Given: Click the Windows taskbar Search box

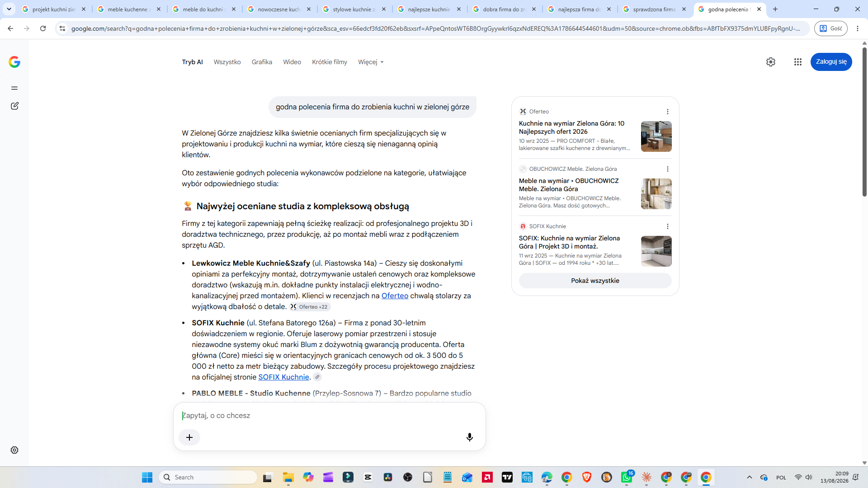Looking at the screenshot, I should click(x=208, y=477).
